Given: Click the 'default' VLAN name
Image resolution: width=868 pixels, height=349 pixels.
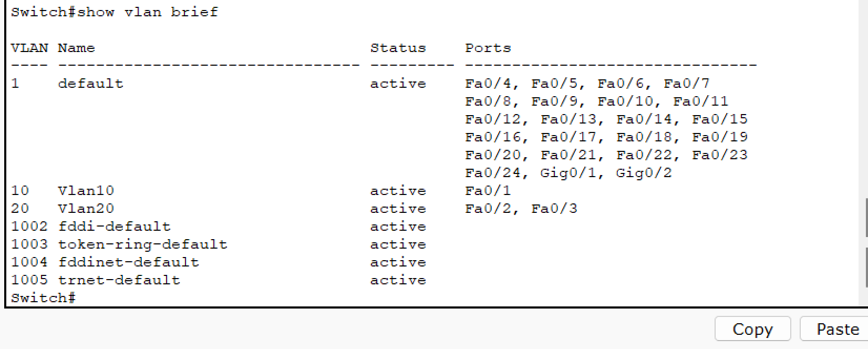Looking at the screenshot, I should 90,84.
